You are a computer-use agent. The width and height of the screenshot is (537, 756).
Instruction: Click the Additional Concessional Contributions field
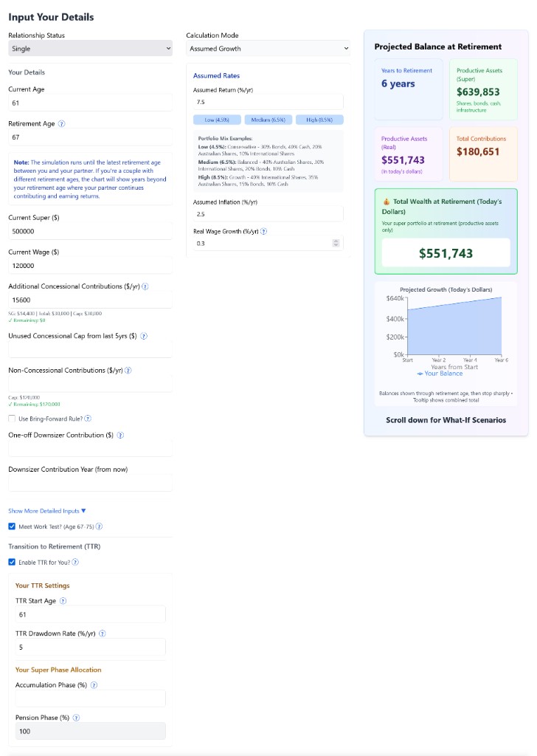click(x=91, y=300)
